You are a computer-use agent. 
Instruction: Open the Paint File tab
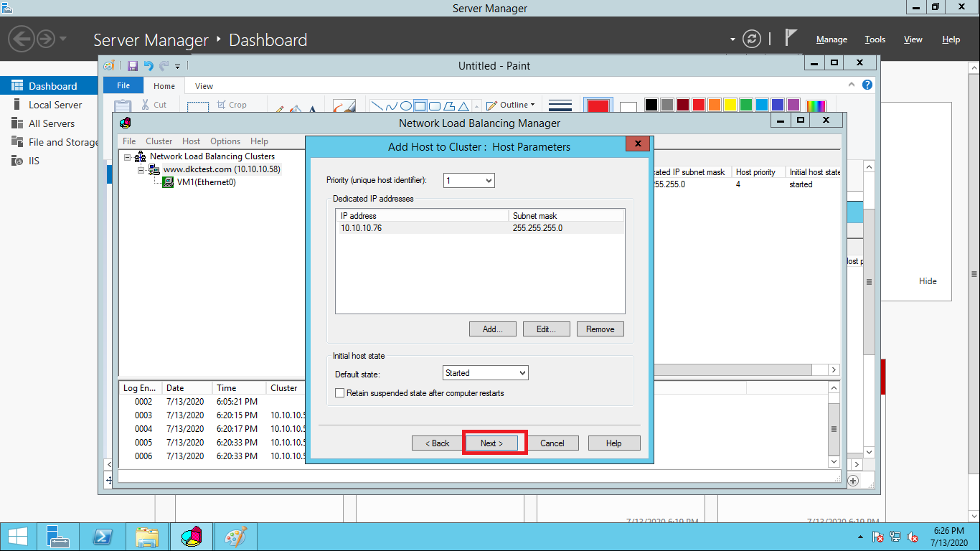(x=123, y=85)
